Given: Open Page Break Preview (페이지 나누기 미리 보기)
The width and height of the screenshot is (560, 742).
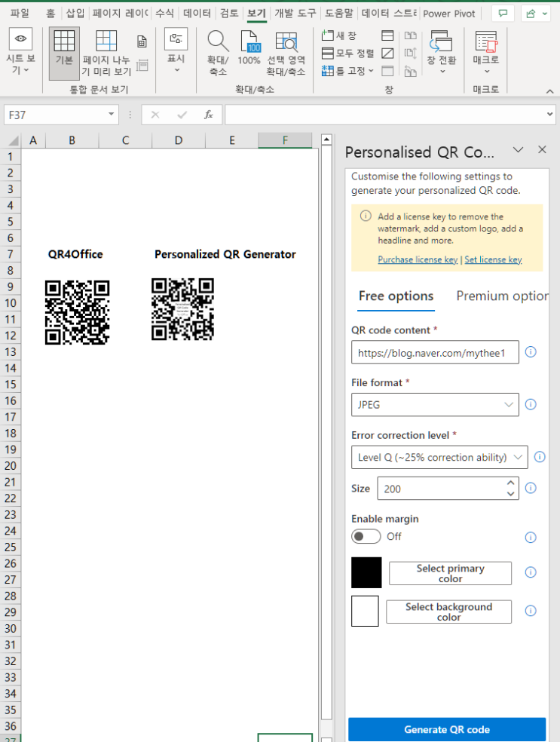Looking at the screenshot, I should coord(106,53).
